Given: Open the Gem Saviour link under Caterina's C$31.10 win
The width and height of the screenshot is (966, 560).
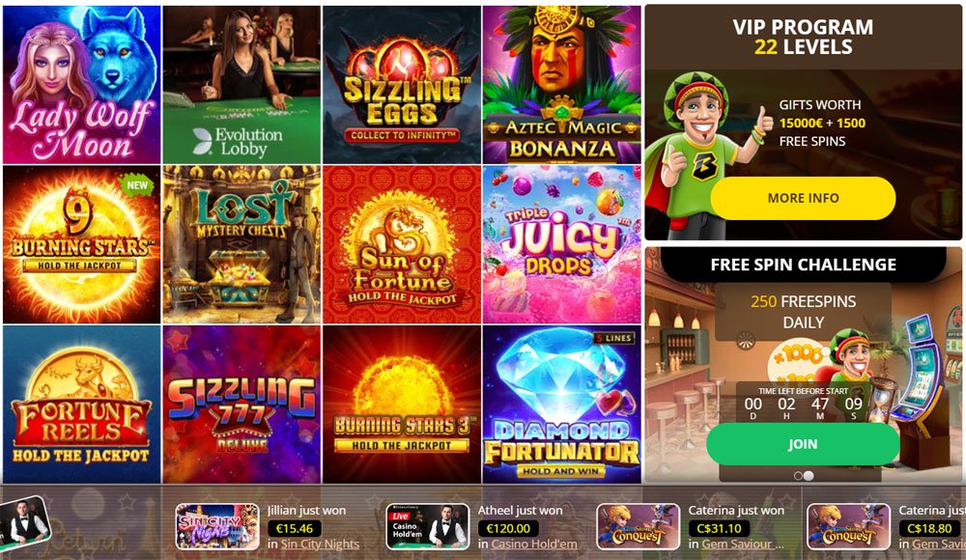Looking at the screenshot, I should (x=743, y=544).
